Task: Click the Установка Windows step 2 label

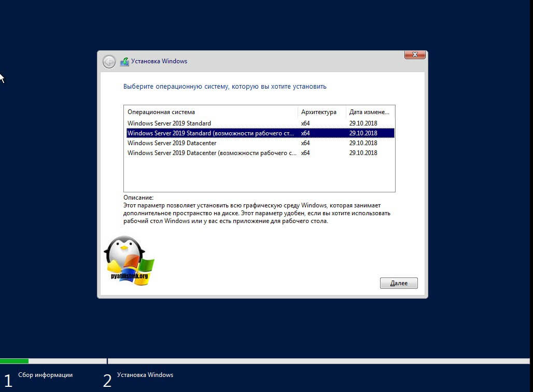Action: tap(145, 375)
